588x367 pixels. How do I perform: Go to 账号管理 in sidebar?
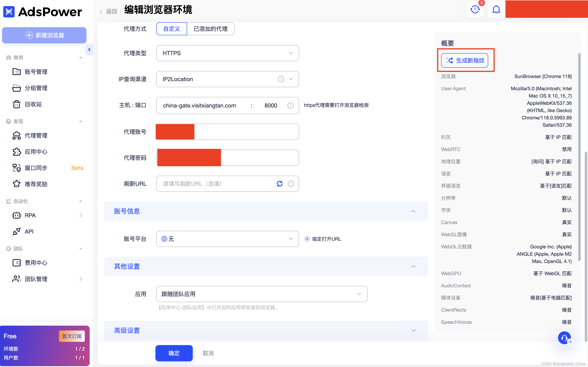point(36,72)
